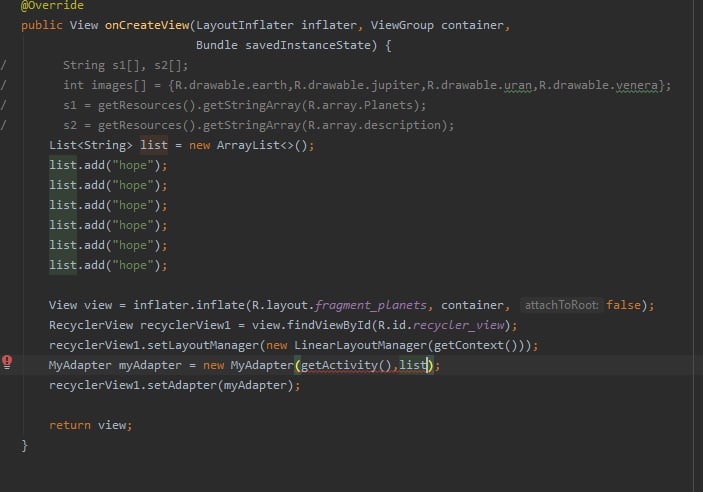Click 'new MyAdapter' constructor call
The image size is (703, 492).
coord(248,366)
